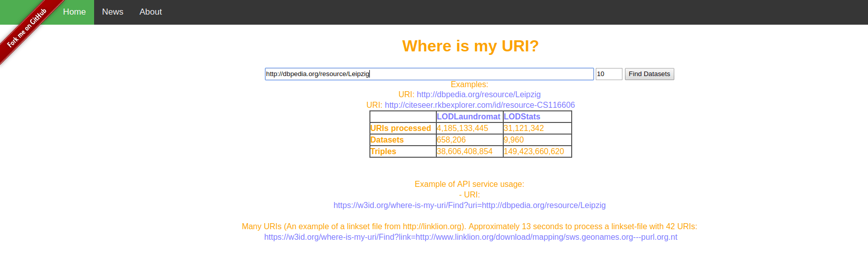Click the Find Datasets button
The image size is (868, 270).
click(x=649, y=74)
